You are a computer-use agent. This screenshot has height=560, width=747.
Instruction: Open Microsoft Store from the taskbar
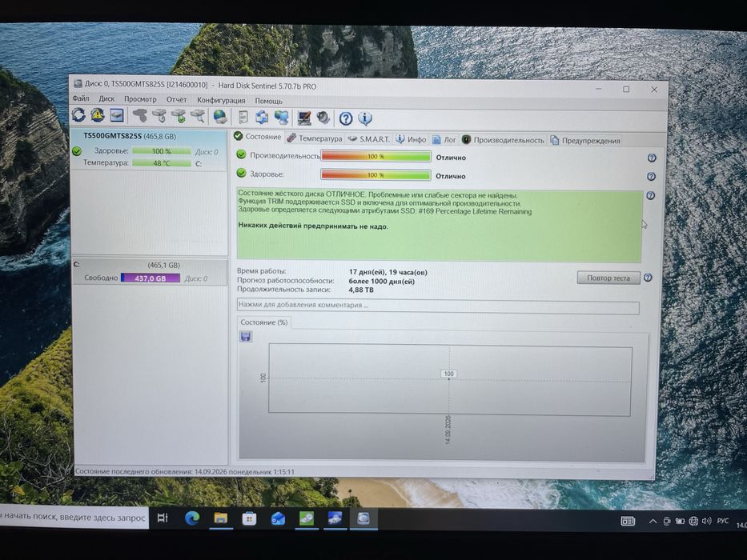[249, 518]
